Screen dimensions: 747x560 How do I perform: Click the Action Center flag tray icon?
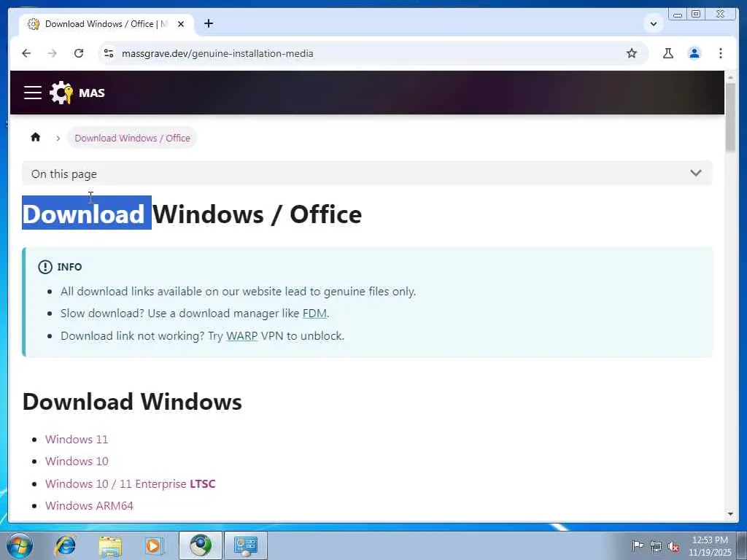point(638,545)
